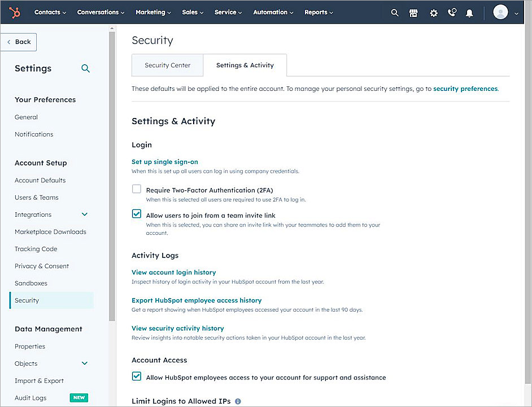Open the Automation menu
Viewport: 532px width, 407px height.
pyautogui.click(x=273, y=11)
